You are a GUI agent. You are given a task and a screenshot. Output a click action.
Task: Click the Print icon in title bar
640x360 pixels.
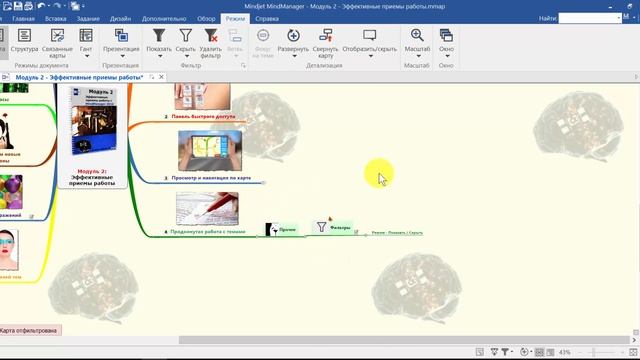coord(28,6)
